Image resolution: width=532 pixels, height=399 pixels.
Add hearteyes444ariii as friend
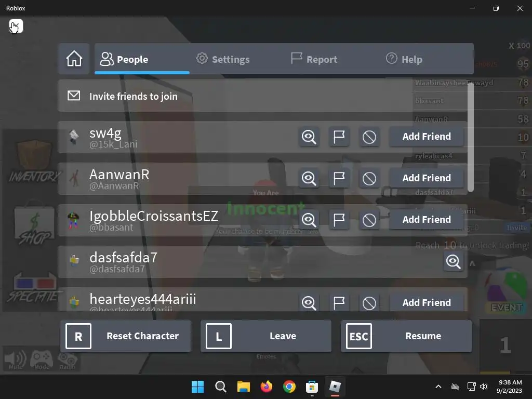point(427,302)
